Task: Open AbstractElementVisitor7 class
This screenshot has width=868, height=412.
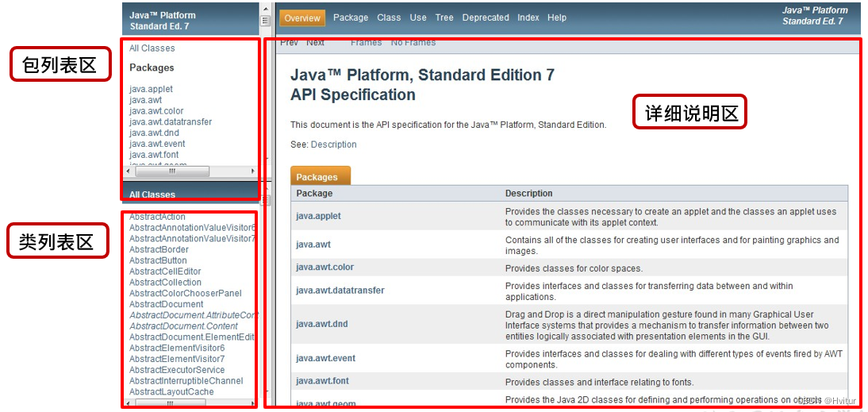Action: 177,359
